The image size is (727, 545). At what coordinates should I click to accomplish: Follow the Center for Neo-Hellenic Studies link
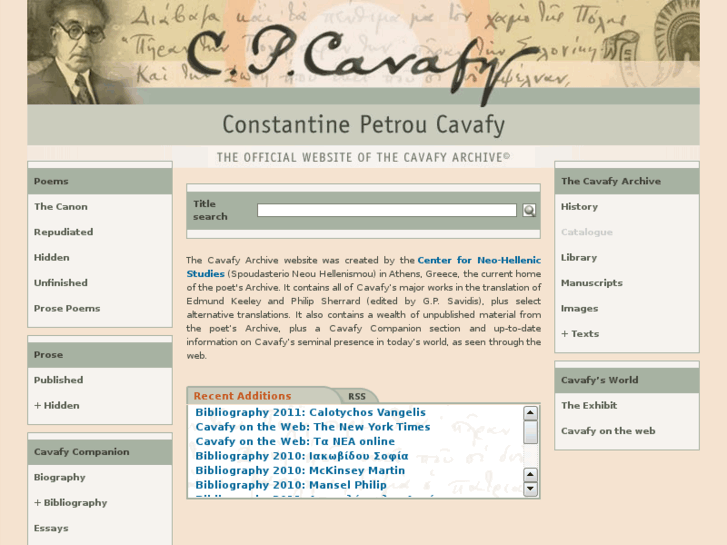click(479, 260)
